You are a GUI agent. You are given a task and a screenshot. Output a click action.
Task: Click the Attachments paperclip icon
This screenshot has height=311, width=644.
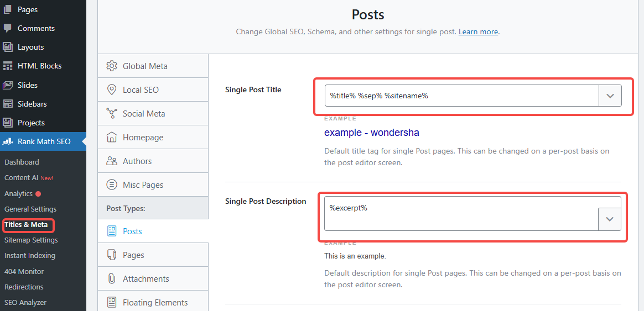click(x=112, y=278)
